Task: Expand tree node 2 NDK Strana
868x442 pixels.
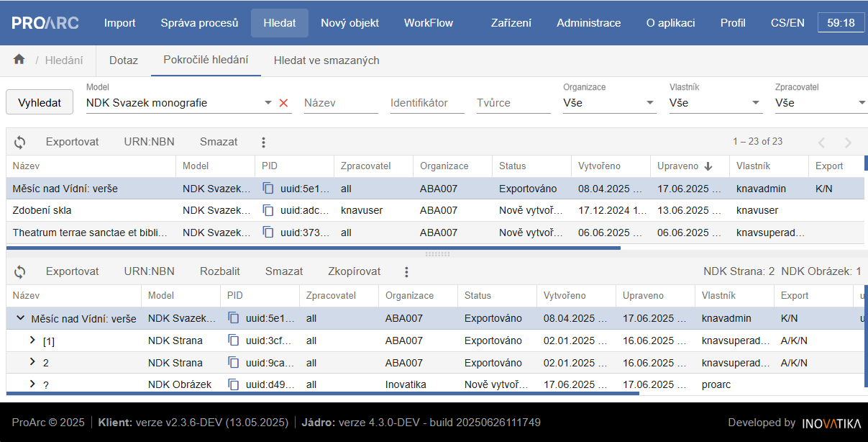Action: tap(32, 362)
